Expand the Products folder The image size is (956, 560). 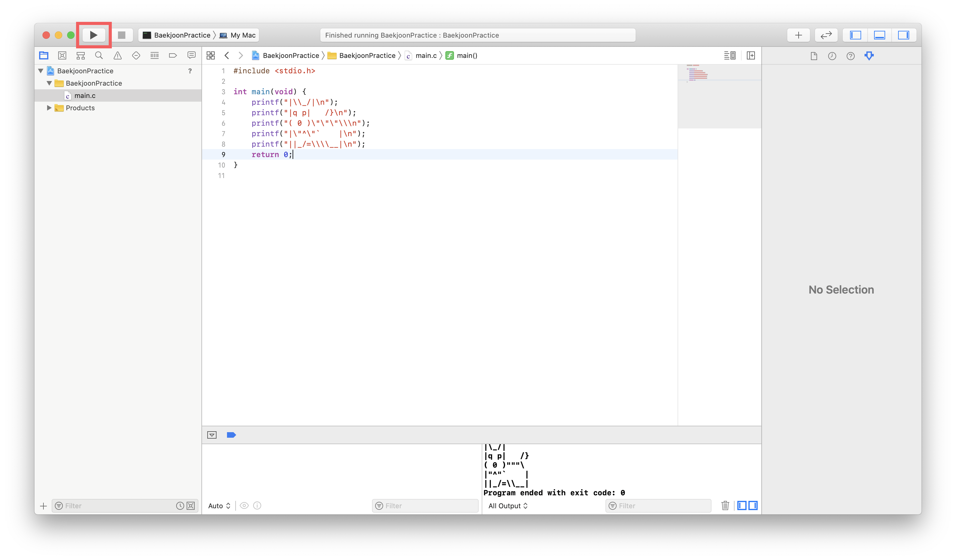tap(49, 108)
